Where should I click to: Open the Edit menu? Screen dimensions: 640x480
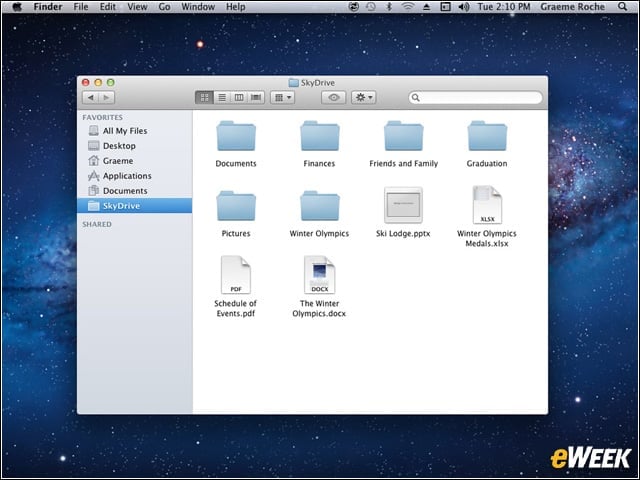click(108, 7)
